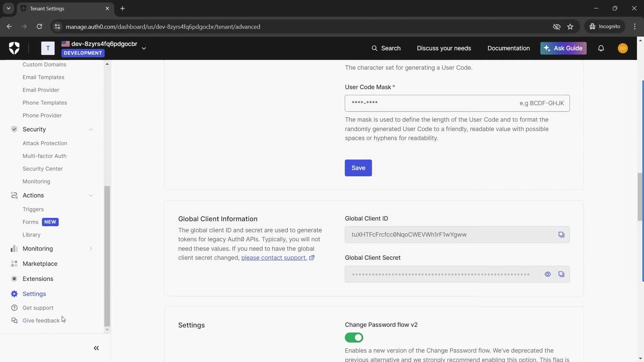Click the Security shield icon
644x362 pixels.
point(14,129)
